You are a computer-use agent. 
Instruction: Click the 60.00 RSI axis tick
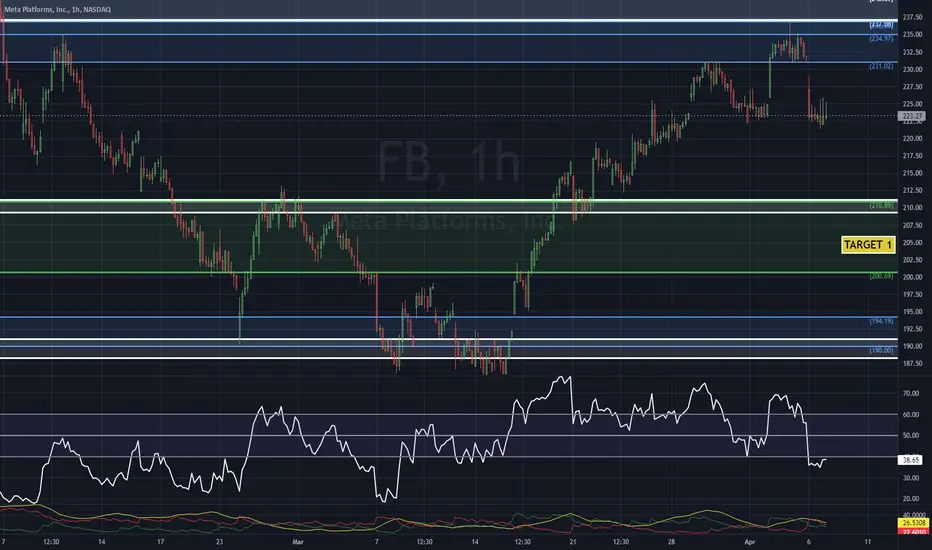[911, 415]
